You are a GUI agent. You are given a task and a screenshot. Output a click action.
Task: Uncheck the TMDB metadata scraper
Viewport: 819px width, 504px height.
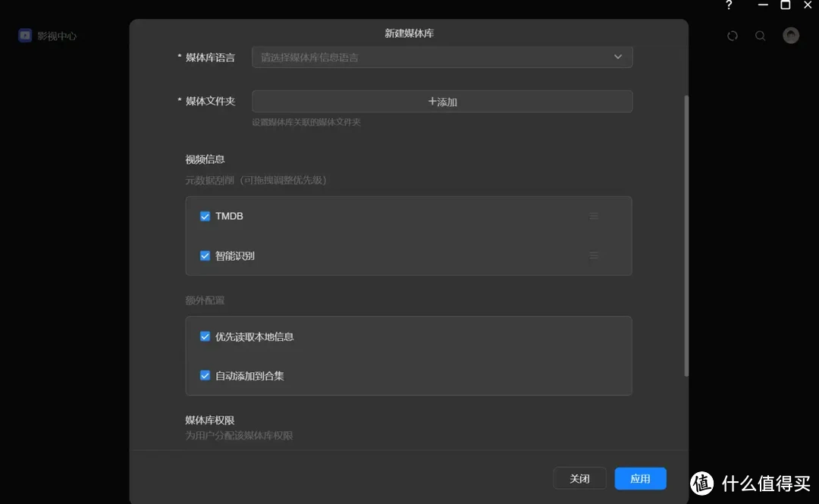coord(205,215)
